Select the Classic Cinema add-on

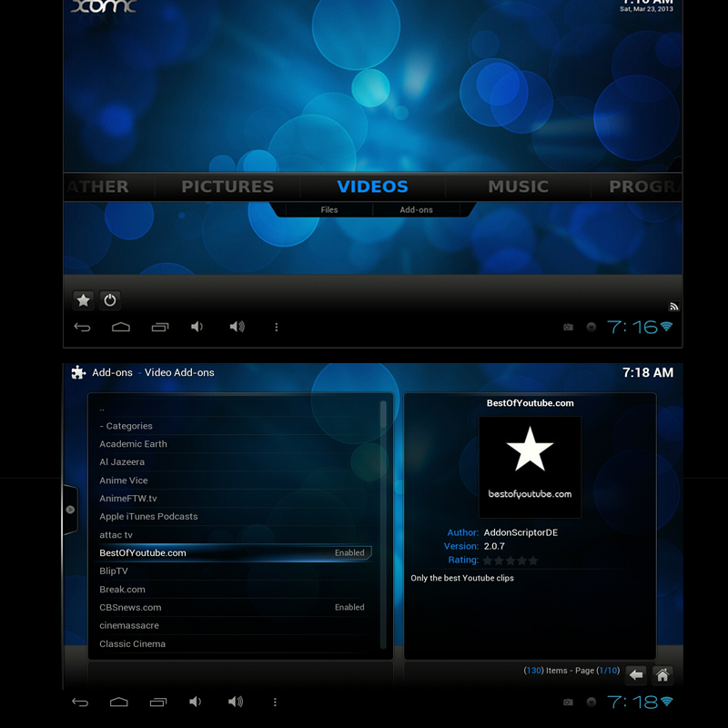click(236, 644)
